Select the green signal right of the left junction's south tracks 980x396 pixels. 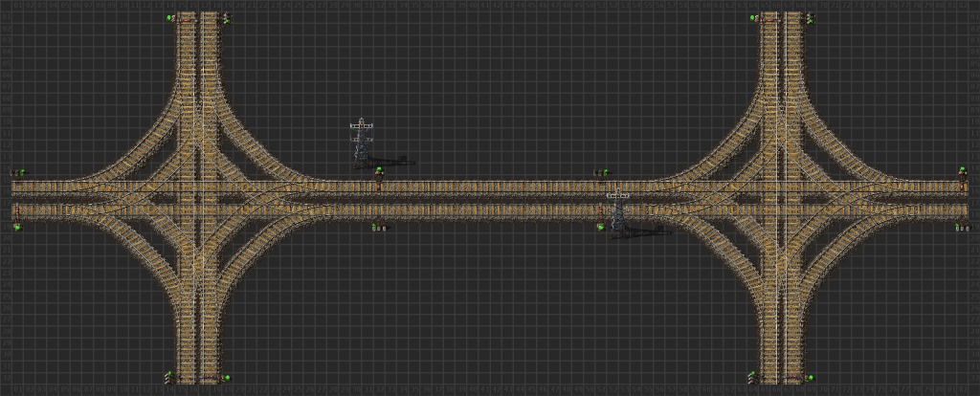pyautogui.click(x=227, y=377)
